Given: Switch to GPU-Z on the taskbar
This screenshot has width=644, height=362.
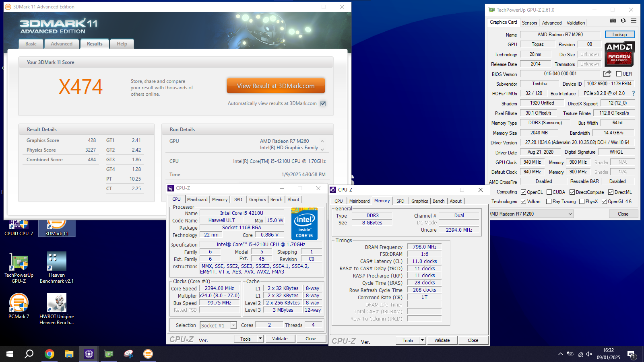Looking at the screenshot, I should pos(109,354).
